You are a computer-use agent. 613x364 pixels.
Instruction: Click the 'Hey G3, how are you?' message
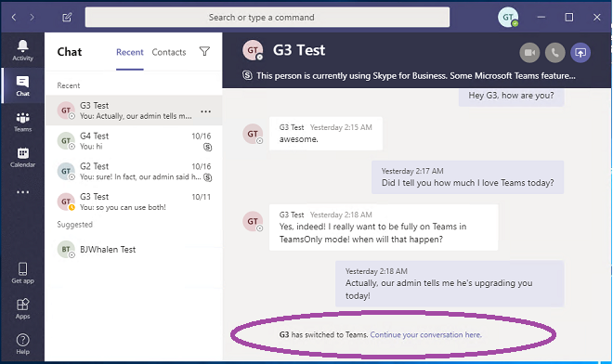pos(512,97)
